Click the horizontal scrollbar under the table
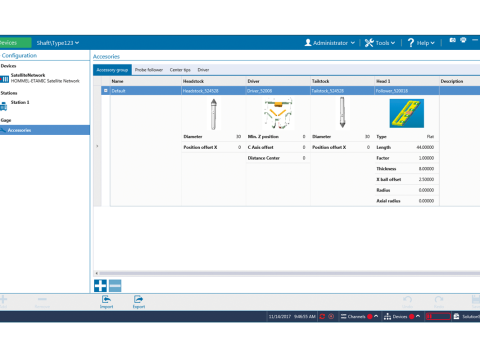480x360 pixels. pyautogui.click(x=287, y=273)
